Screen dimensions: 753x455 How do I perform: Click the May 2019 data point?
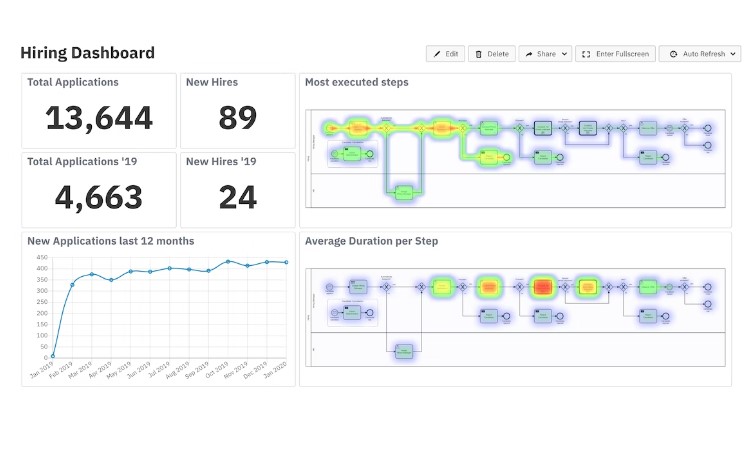point(131,271)
